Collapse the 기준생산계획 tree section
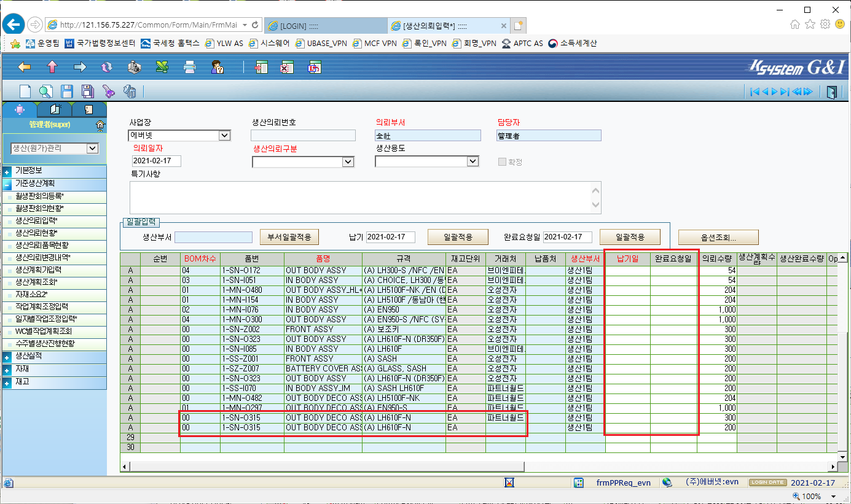 pyautogui.click(x=7, y=184)
